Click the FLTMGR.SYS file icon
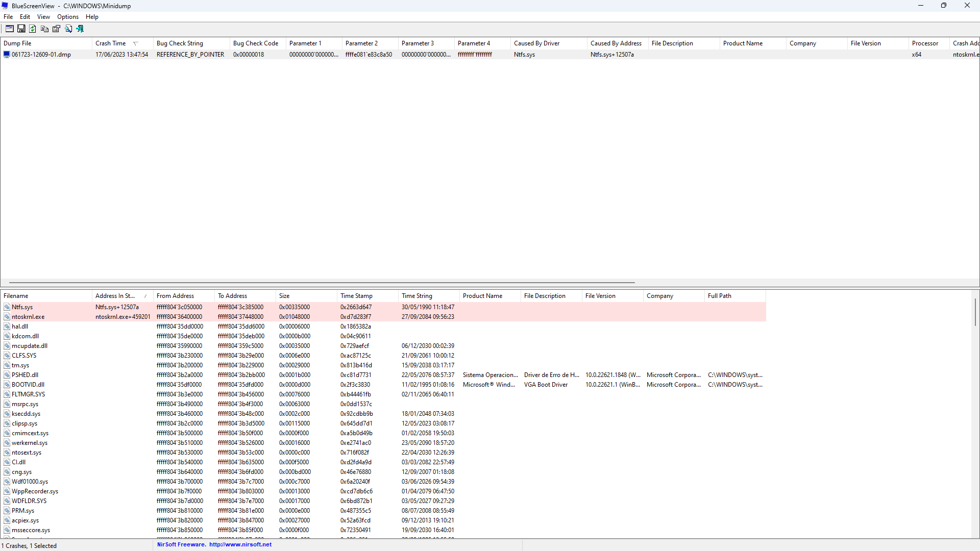Viewport: 980px width, 551px height. [7, 394]
